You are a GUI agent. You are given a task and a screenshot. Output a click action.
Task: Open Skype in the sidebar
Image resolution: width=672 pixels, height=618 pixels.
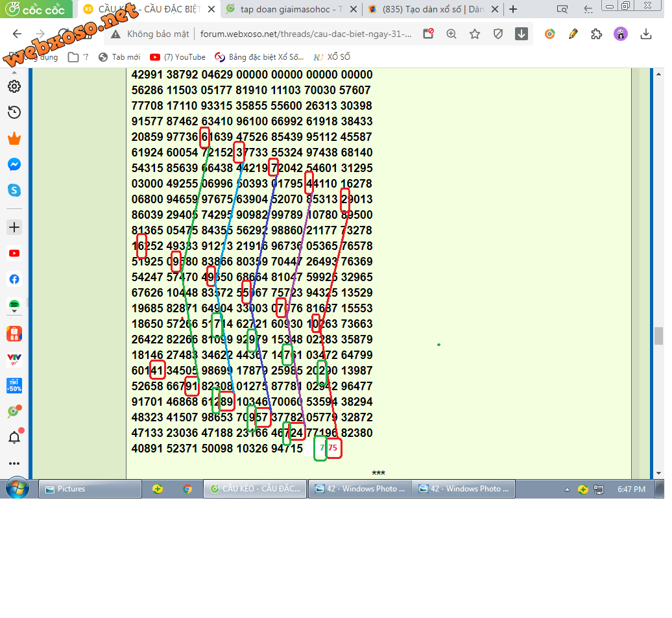14,190
